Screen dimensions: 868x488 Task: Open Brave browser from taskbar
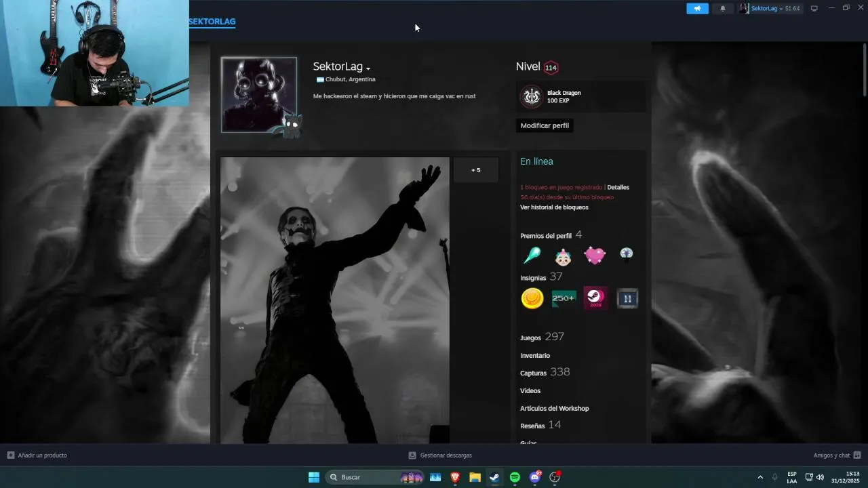(x=455, y=477)
